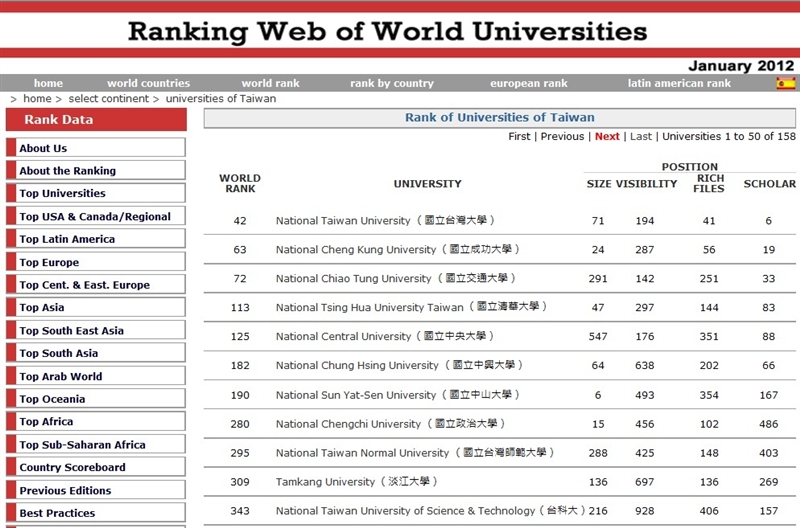Viewport: 800px width, 528px height.
Task: Select the world rank menu item
Action: click(270, 84)
